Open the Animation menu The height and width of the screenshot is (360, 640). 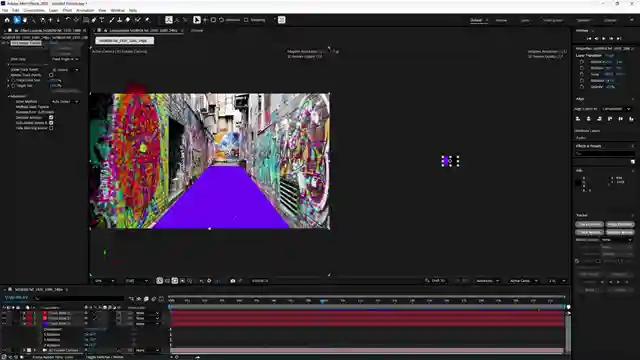click(85, 10)
